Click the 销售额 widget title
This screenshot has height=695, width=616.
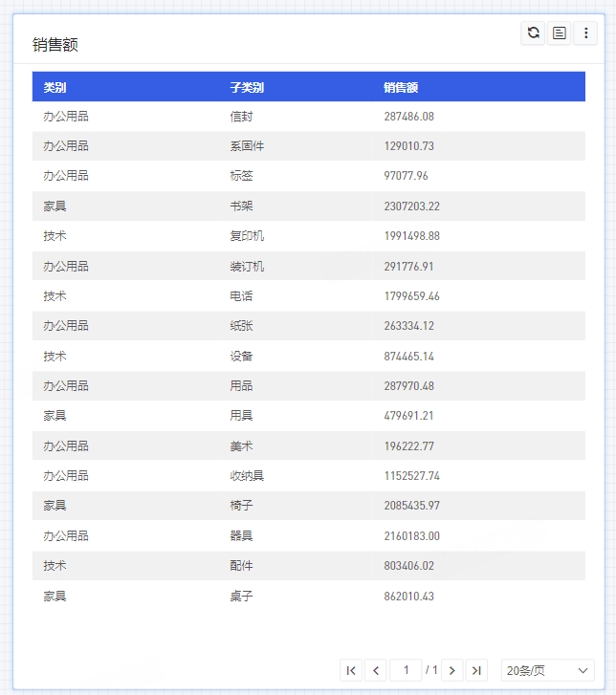click(x=55, y=45)
